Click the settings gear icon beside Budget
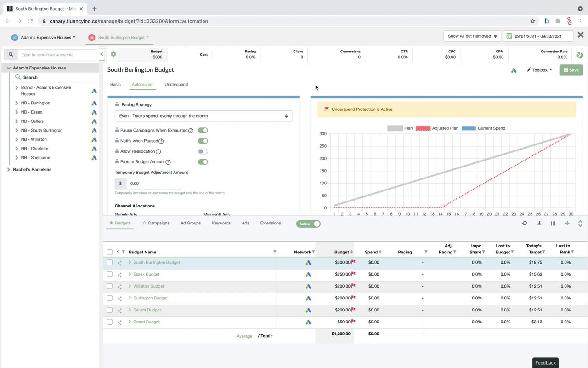 [x=113, y=54]
